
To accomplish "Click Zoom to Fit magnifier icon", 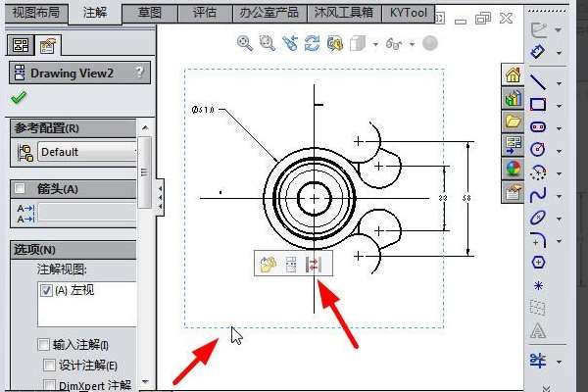I will 245,43.
